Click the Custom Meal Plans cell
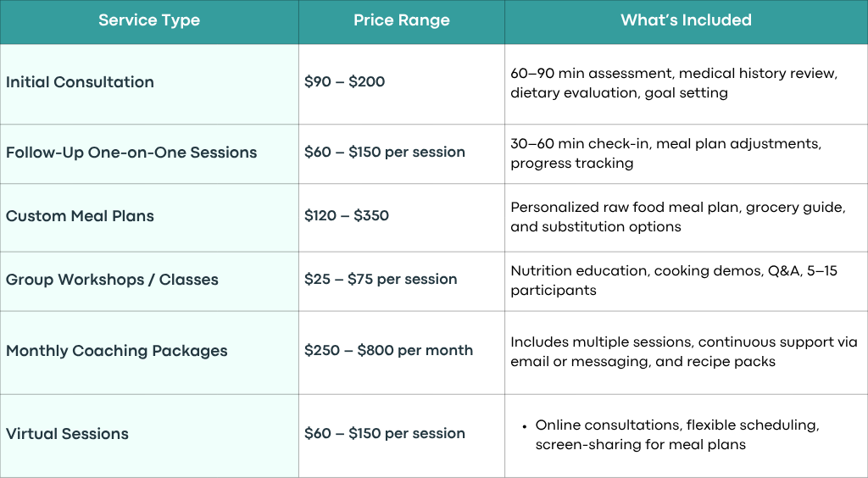The height and width of the screenshot is (478, 868). coord(149,218)
